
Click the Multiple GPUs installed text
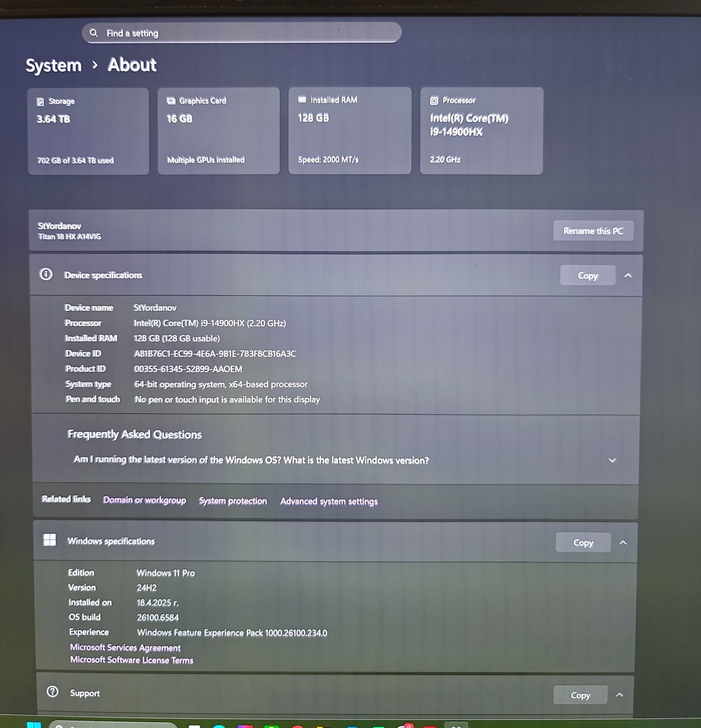(206, 160)
